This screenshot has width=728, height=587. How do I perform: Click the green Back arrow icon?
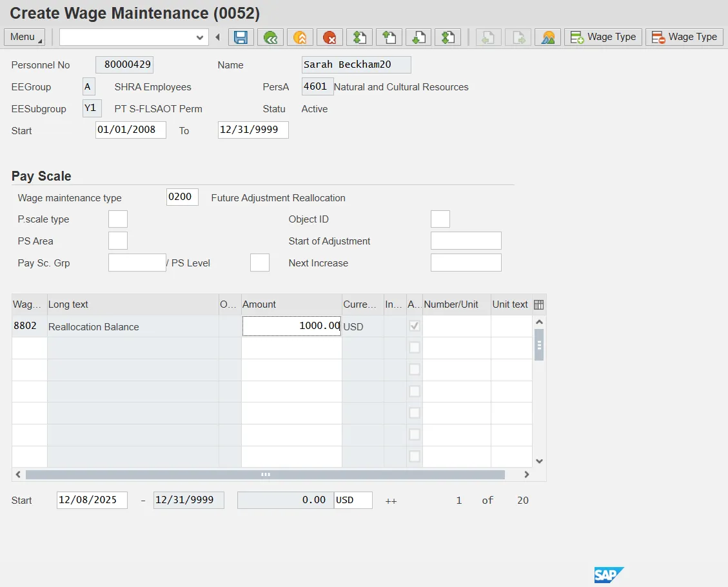[271, 37]
